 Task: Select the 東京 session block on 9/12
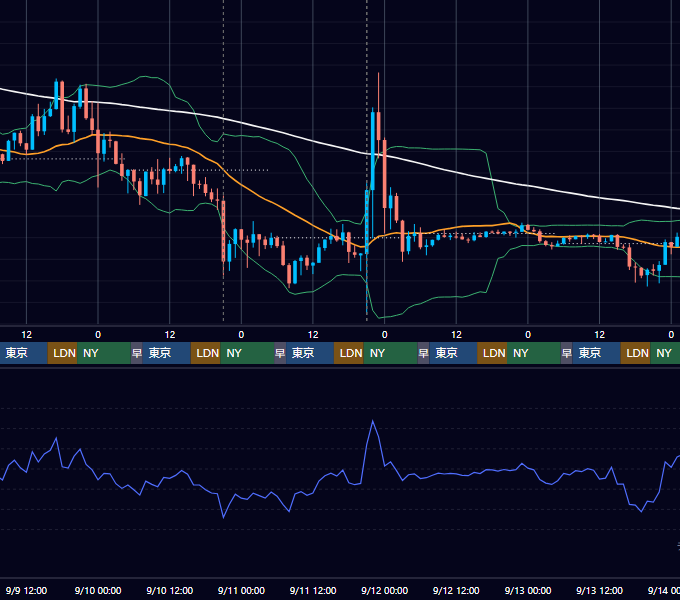point(453,353)
